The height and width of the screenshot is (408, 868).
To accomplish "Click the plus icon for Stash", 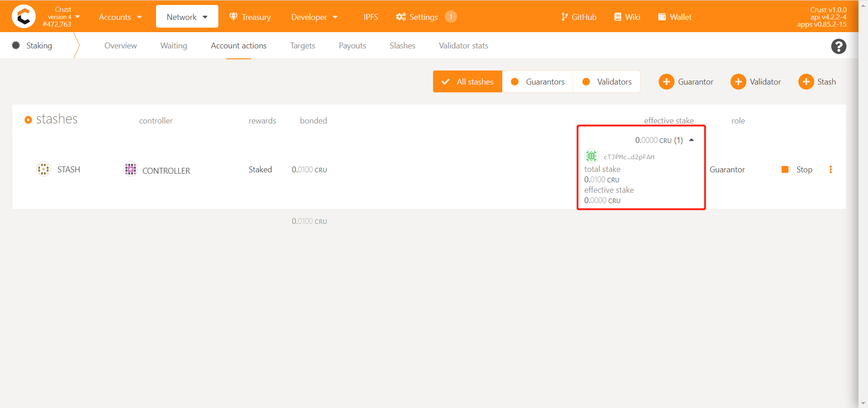I will coord(806,82).
